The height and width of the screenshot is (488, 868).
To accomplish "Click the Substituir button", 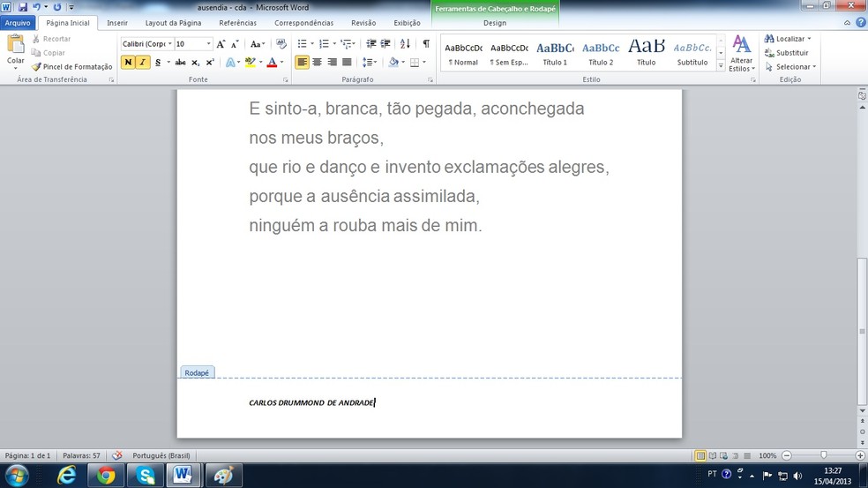I will (x=786, y=53).
